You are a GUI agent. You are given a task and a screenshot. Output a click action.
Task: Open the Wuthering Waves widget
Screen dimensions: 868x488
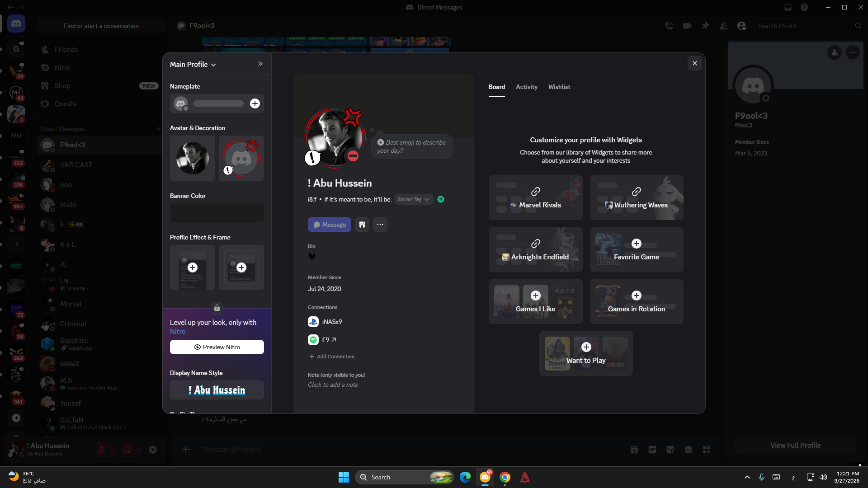click(637, 197)
